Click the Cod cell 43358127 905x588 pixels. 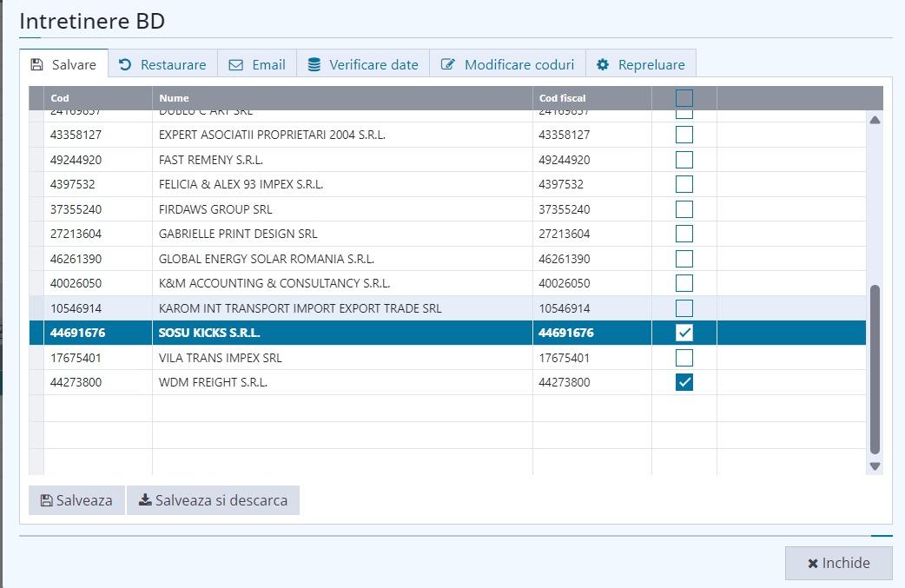98,135
